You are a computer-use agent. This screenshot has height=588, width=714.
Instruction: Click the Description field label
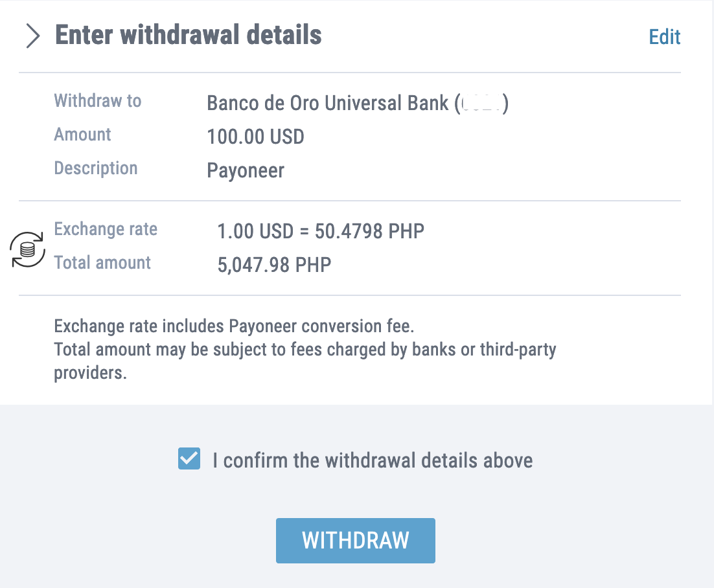(96, 168)
